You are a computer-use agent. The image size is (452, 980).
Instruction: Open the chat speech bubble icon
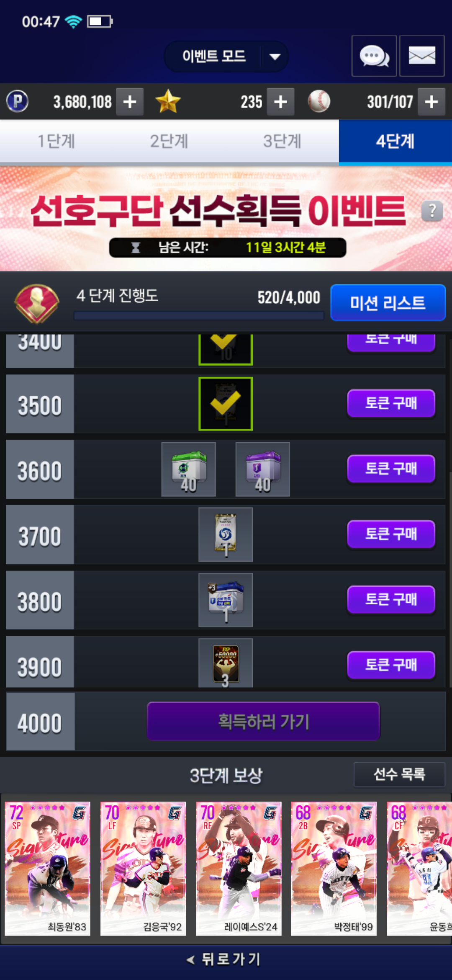(374, 56)
